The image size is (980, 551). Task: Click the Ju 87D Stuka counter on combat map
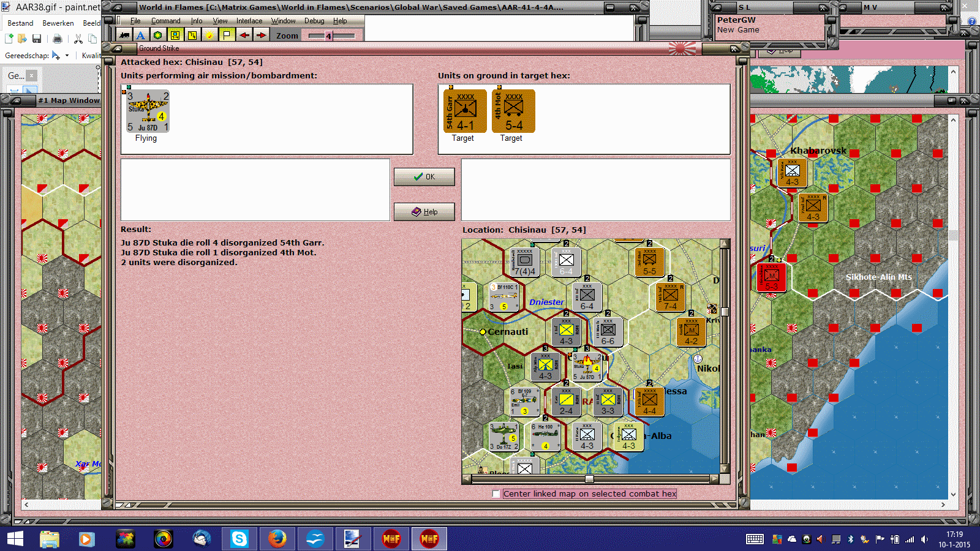(587, 367)
